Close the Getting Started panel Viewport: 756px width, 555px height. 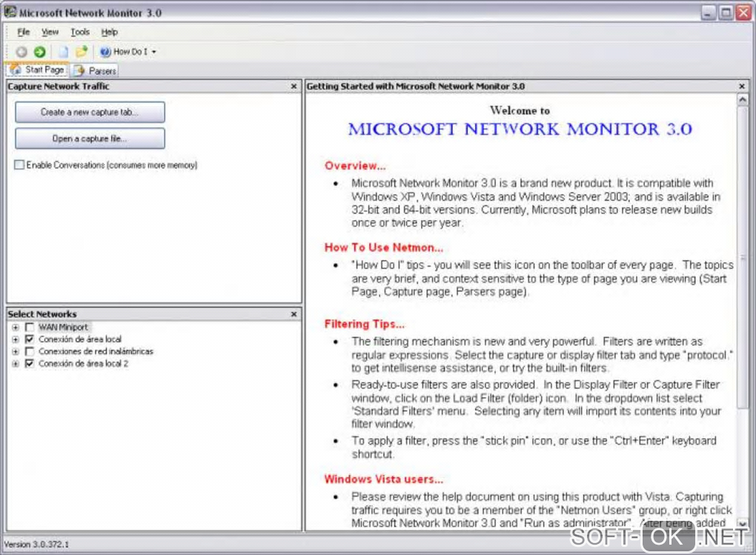pos(741,86)
